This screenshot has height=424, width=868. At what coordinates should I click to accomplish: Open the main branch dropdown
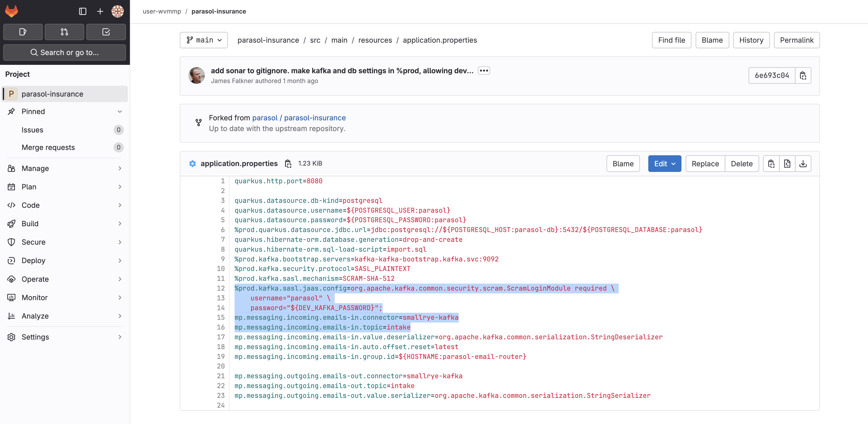(x=204, y=40)
